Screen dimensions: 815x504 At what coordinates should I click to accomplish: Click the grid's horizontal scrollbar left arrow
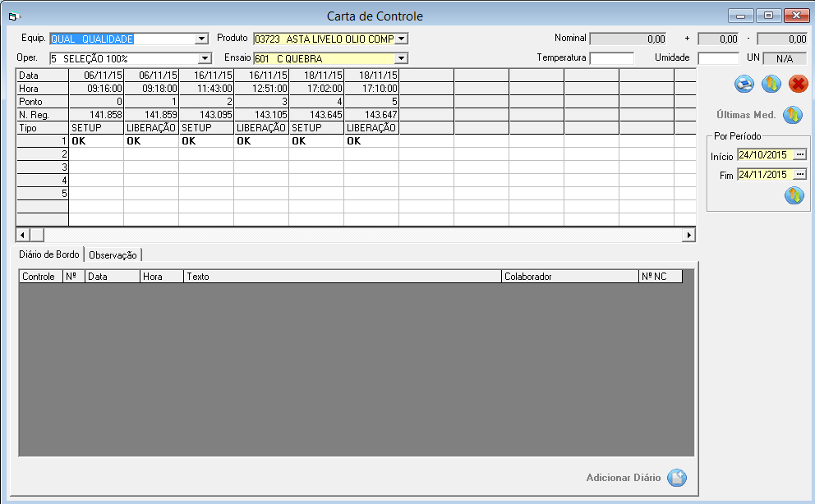(x=22, y=235)
